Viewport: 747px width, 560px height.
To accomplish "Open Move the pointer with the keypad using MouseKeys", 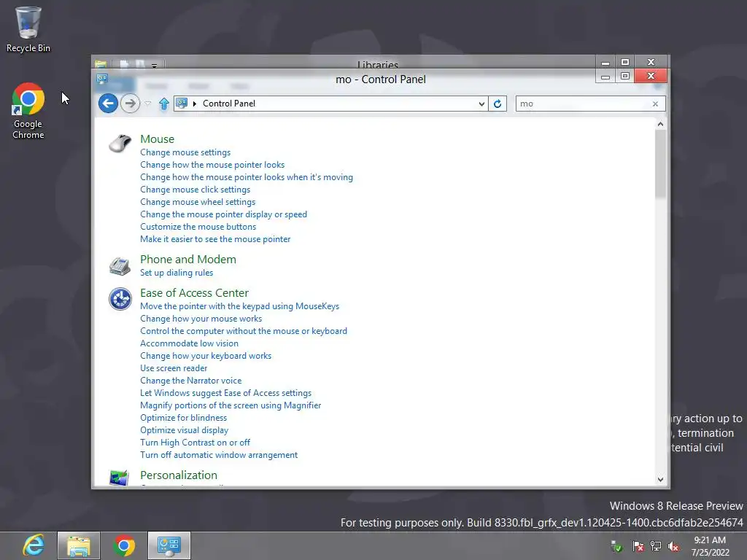I will (x=239, y=306).
